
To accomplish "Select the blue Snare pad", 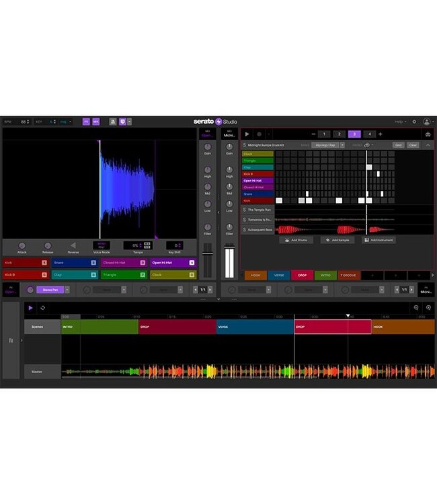I will click(x=75, y=263).
